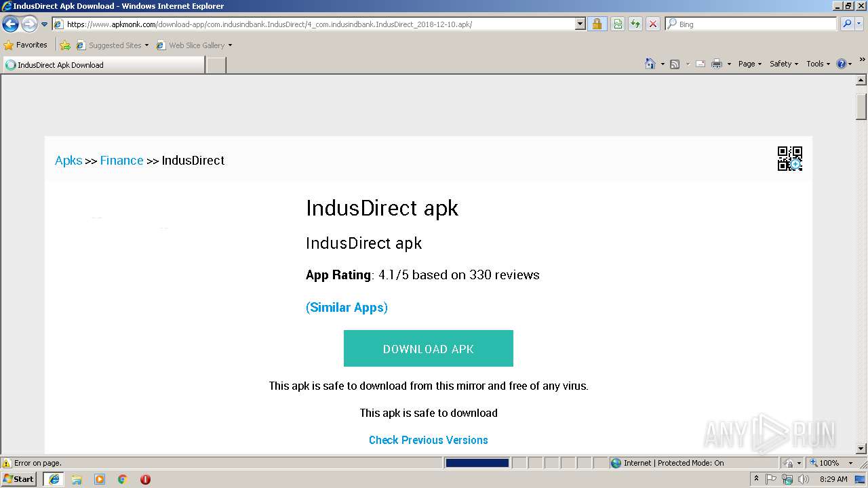Open the Favorites star button
The height and width of the screenshot is (488, 868).
click(x=26, y=45)
